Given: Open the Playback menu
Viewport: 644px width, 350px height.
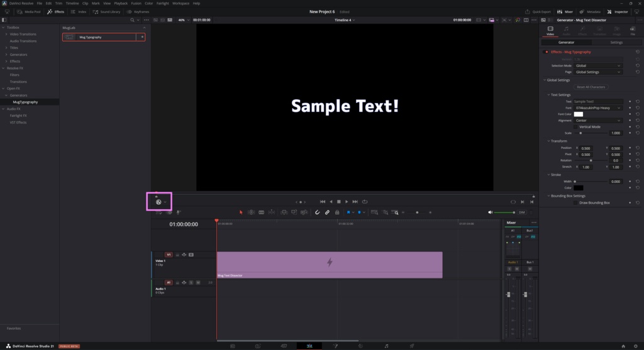Looking at the screenshot, I should (x=121, y=3).
